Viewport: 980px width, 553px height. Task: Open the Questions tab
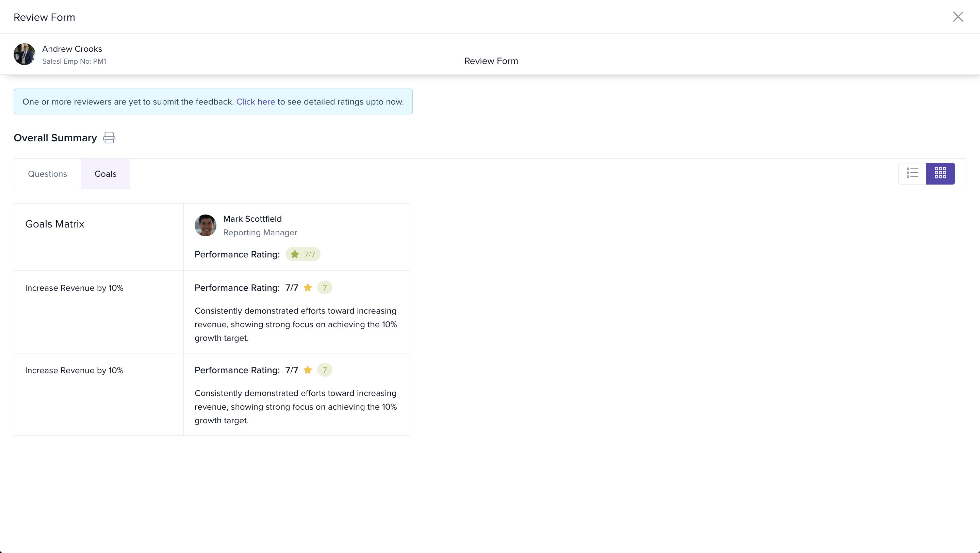click(x=48, y=174)
